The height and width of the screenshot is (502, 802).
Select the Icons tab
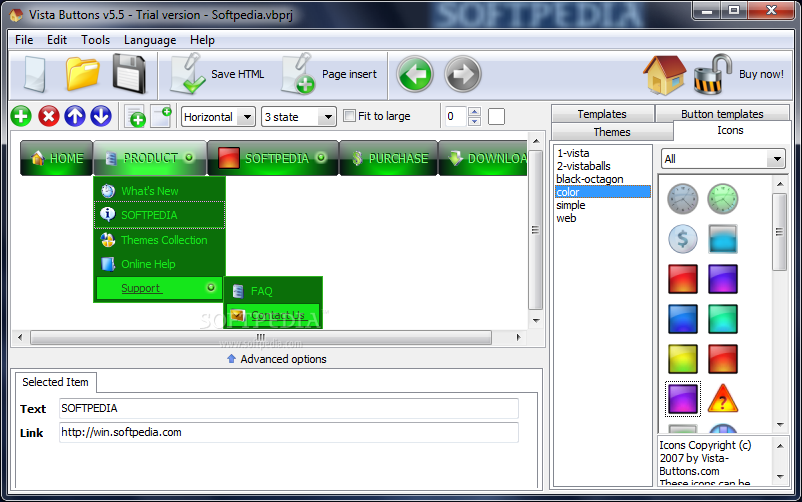[730, 130]
